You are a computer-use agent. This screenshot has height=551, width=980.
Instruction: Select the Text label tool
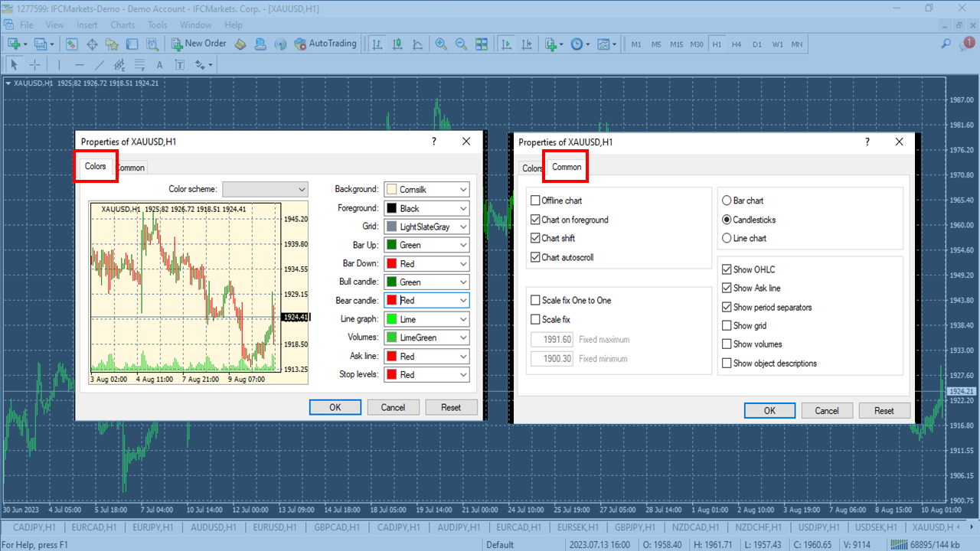pos(179,64)
